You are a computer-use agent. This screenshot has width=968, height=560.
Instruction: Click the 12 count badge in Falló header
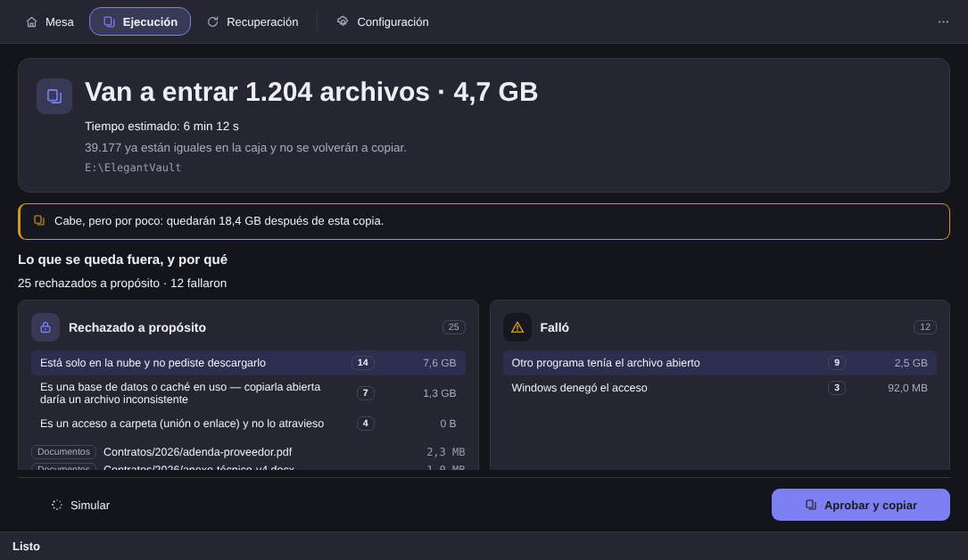tap(925, 327)
